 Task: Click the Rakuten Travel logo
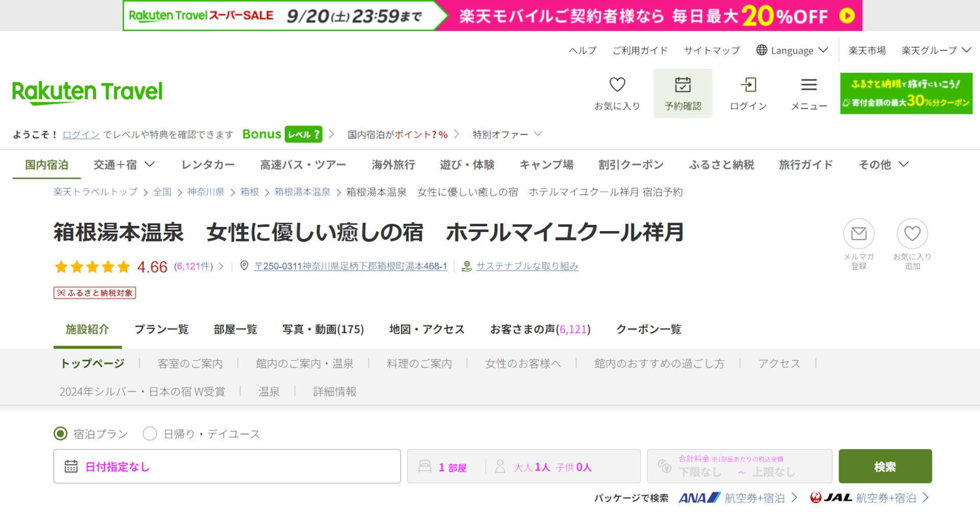(x=86, y=92)
